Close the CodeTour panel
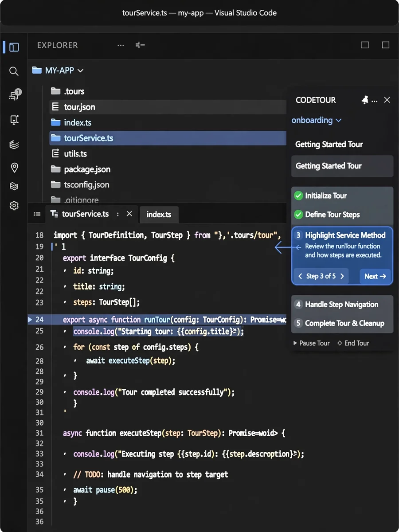Viewport: 399px width, 532px height. tap(387, 100)
